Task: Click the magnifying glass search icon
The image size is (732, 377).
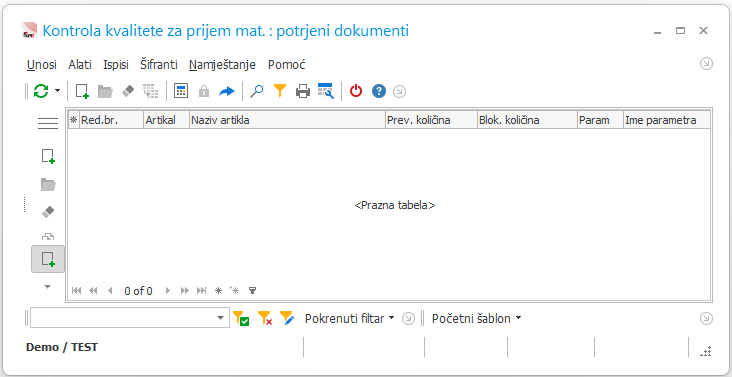Action: (x=257, y=91)
